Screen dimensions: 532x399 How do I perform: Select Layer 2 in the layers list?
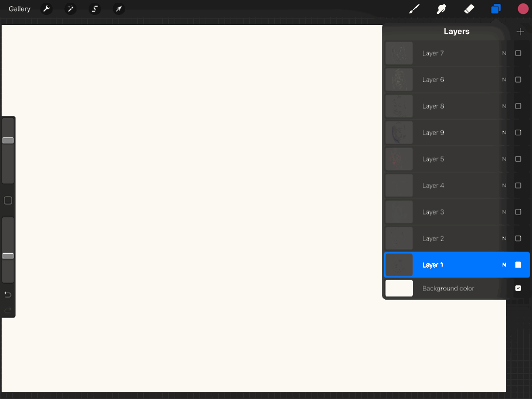(443, 239)
